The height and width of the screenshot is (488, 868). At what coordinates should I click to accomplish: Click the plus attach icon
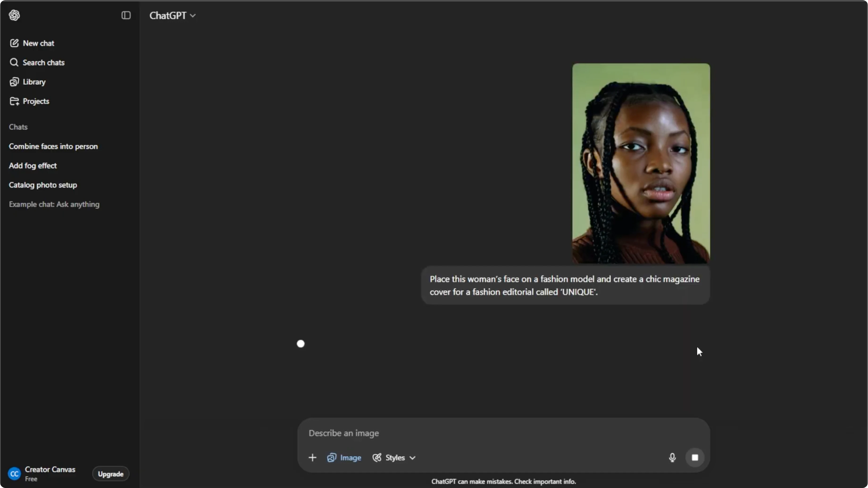(312, 457)
